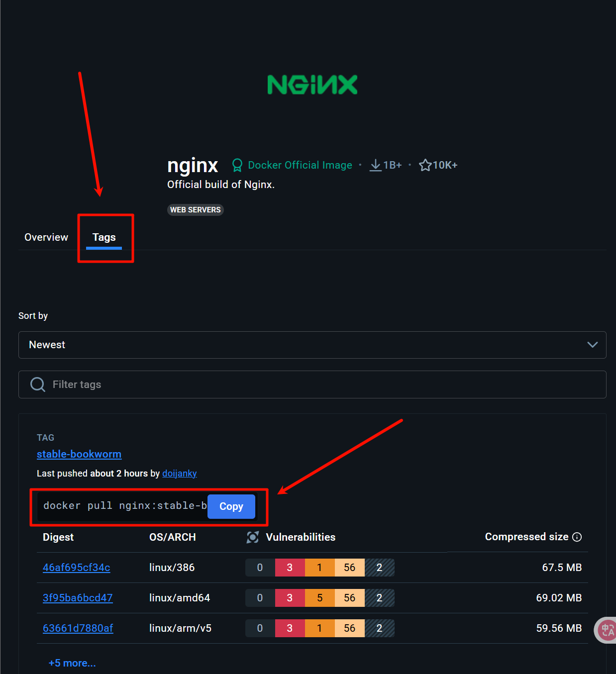This screenshot has width=616, height=674.
Task: Switch to the Overview tab
Action: [x=46, y=237]
